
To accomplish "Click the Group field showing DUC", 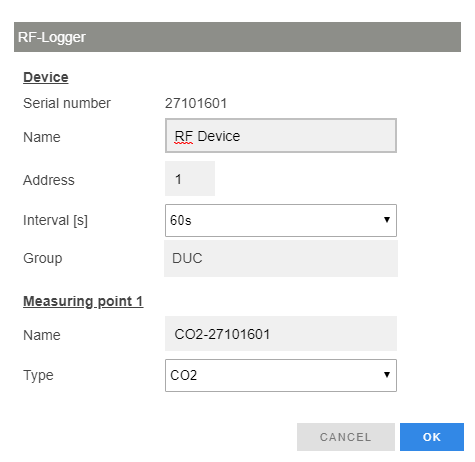I will click(x=281, y=258).
